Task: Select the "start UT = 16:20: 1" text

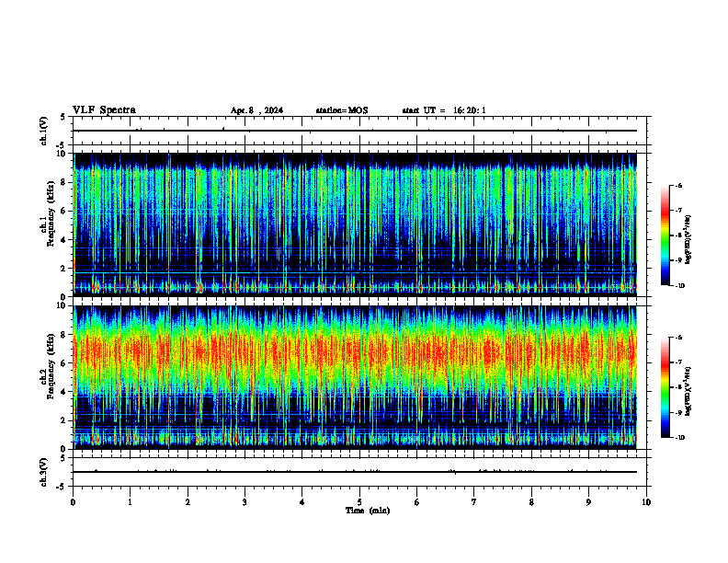Action: point(444,110)
